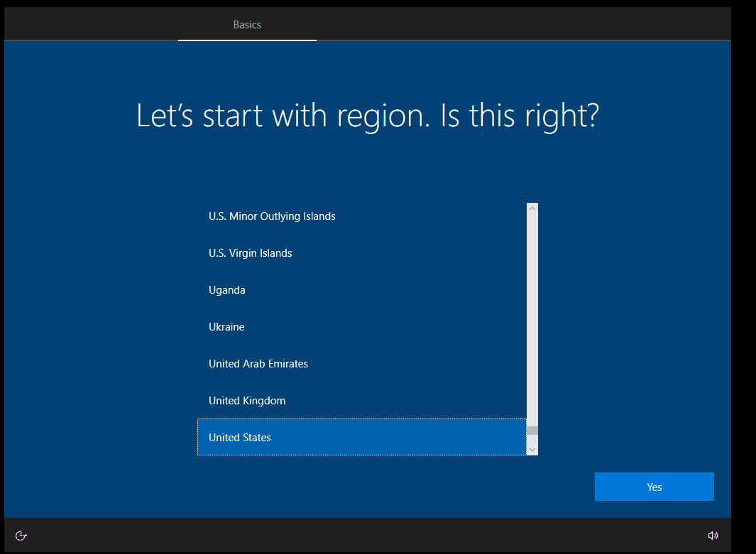Click the volume speaker icon
Image resolution: width=756 pixels, height=554 pixels.
click(713, 536)
